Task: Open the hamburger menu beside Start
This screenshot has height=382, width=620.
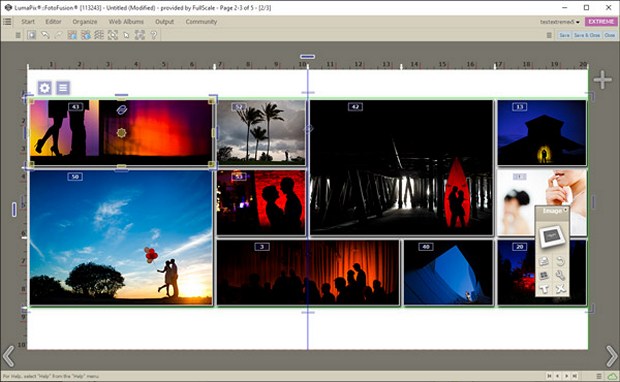Action: click(7, 21)
